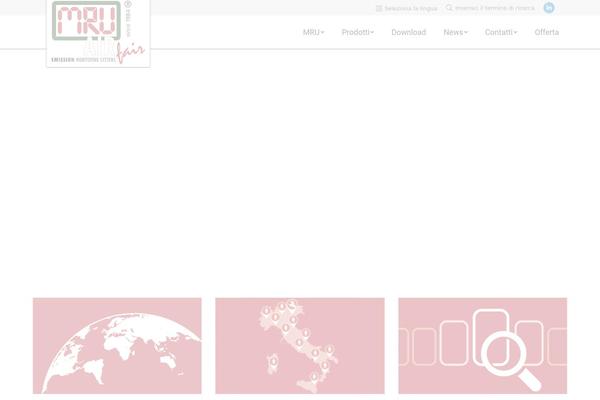Click the search term input field

(494, 8)
